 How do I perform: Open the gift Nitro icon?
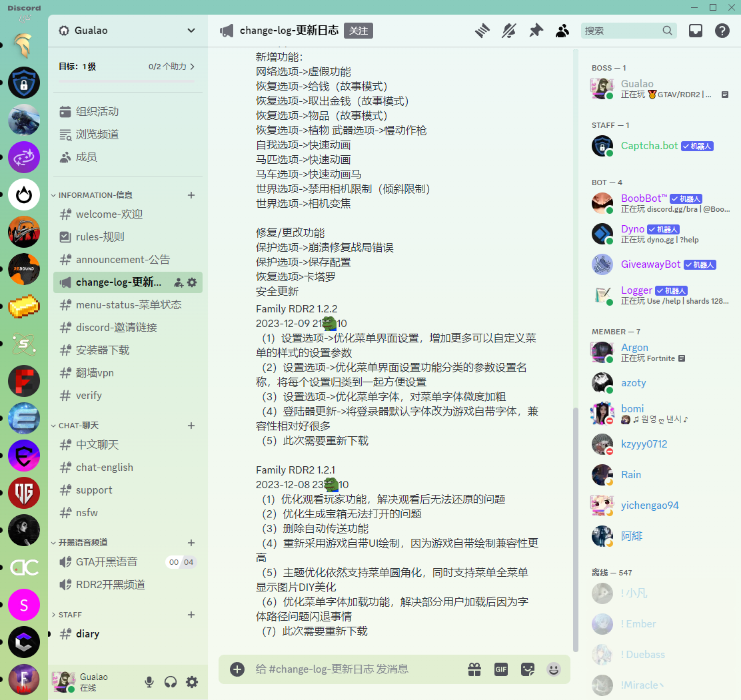coord(474,669)
